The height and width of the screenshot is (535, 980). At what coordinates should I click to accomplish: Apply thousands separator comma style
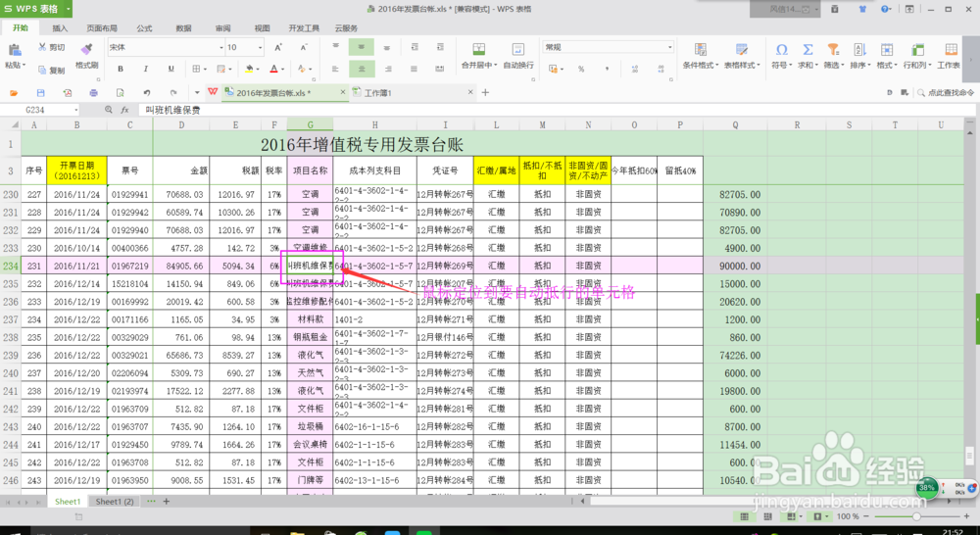coord(607,69)
